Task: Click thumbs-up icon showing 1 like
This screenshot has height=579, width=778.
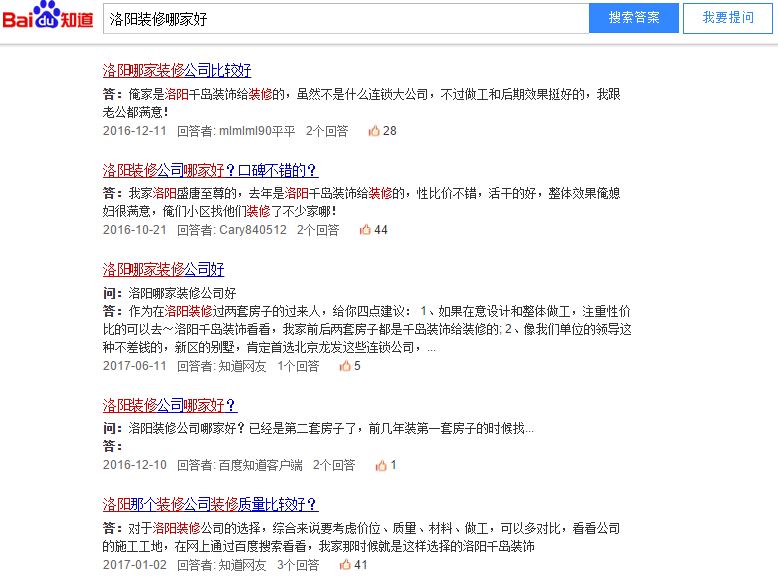Action: click(381, 465)
